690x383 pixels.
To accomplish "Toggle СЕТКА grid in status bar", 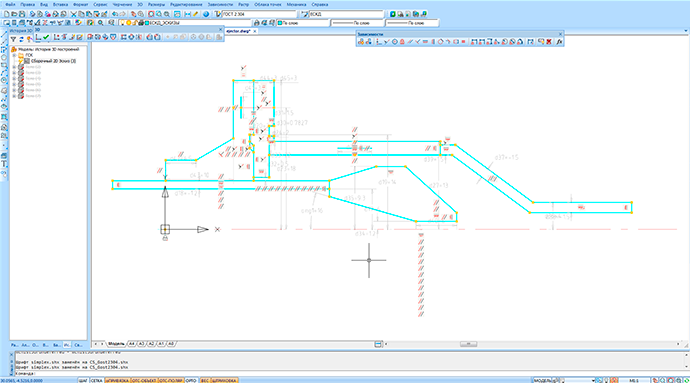I will [97, 380].
